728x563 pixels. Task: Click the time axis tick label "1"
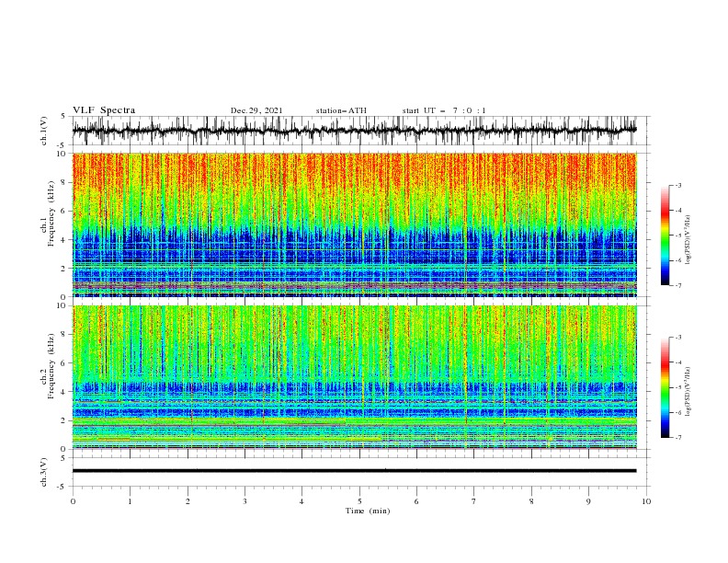(130, 501)
